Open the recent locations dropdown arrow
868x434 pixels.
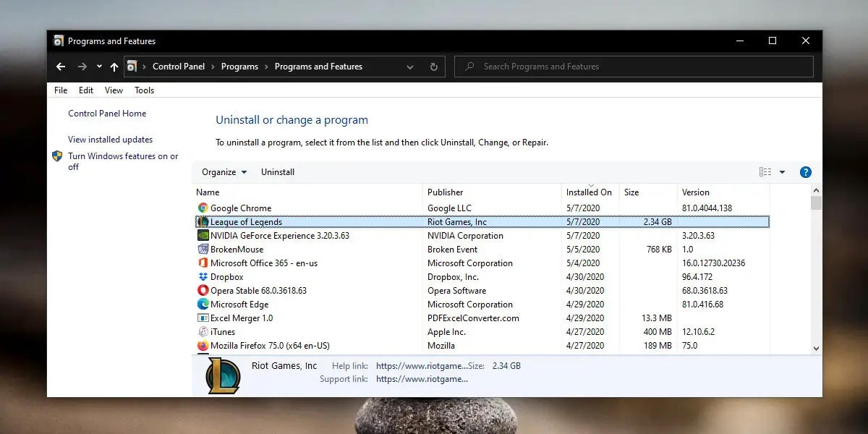pos(99,67)
